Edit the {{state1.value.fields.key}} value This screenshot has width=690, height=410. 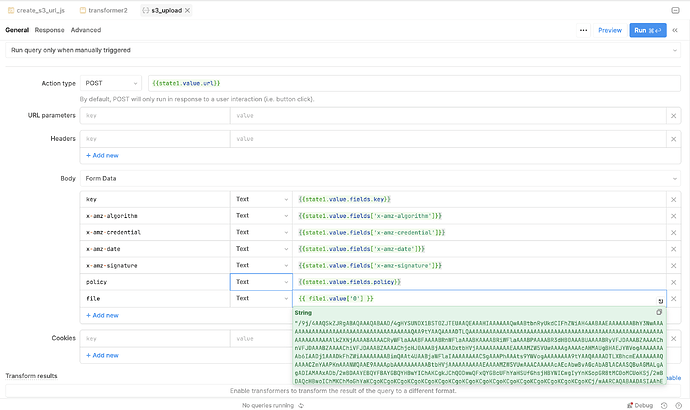point(479,199)
